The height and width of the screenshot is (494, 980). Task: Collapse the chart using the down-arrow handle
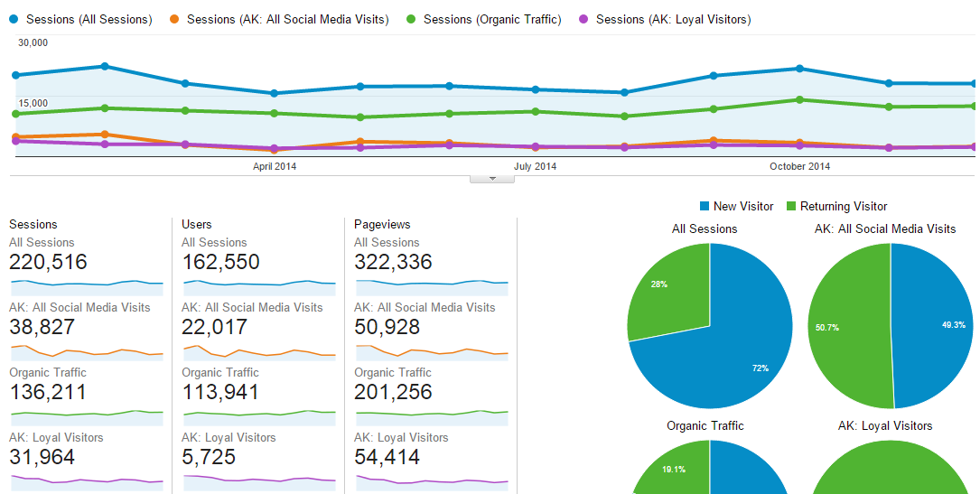[x=492, y=179]
